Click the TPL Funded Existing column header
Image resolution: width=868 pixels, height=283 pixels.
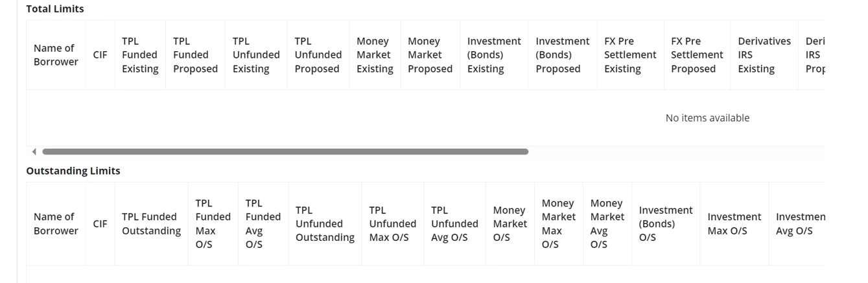pos(140,55)
